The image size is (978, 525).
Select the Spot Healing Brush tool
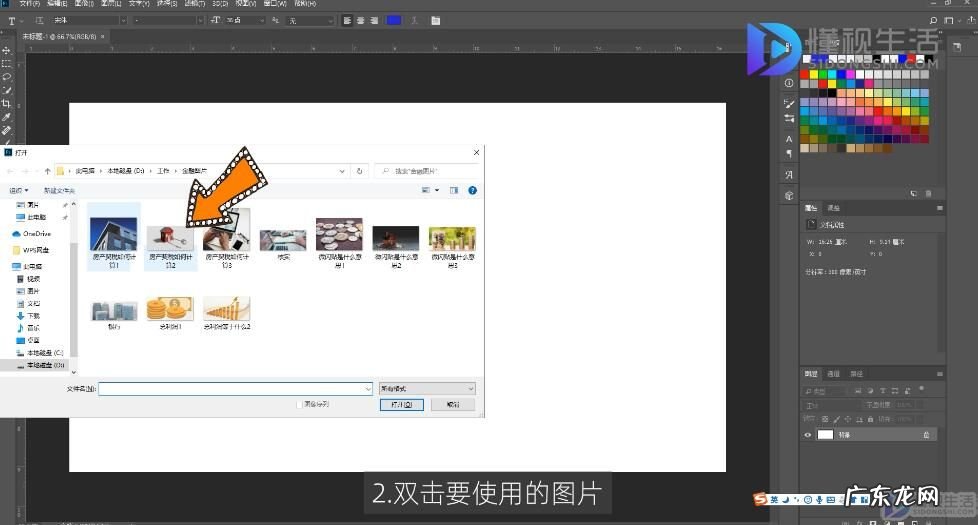(6, 130)
